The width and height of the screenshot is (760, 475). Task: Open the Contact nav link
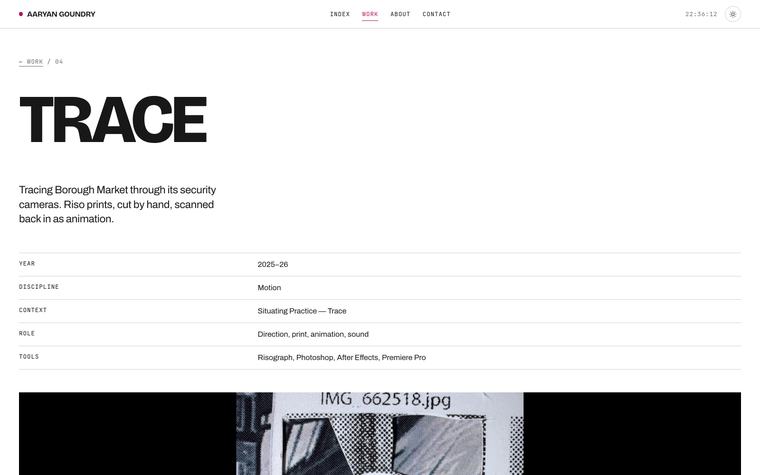tap(436, 14)
